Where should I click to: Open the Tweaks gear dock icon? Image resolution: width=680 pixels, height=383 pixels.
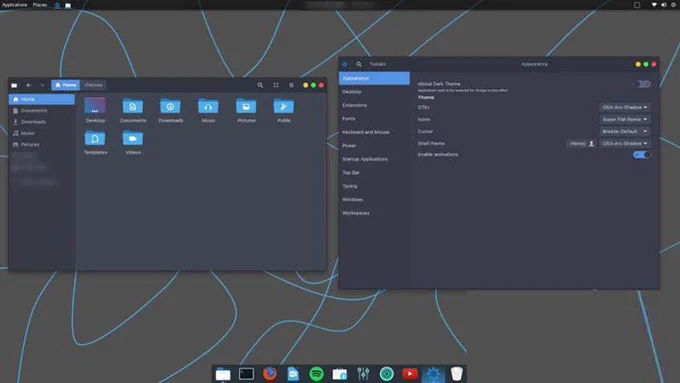coord(433,373)
